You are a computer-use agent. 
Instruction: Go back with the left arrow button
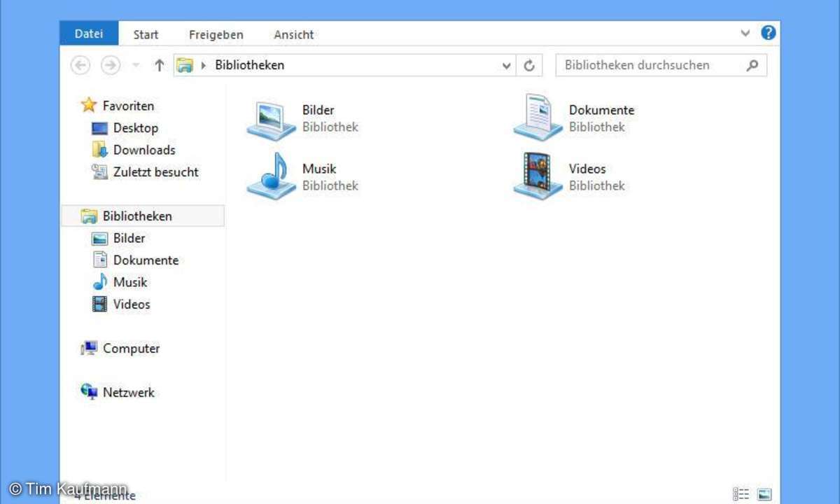(80, 65)
